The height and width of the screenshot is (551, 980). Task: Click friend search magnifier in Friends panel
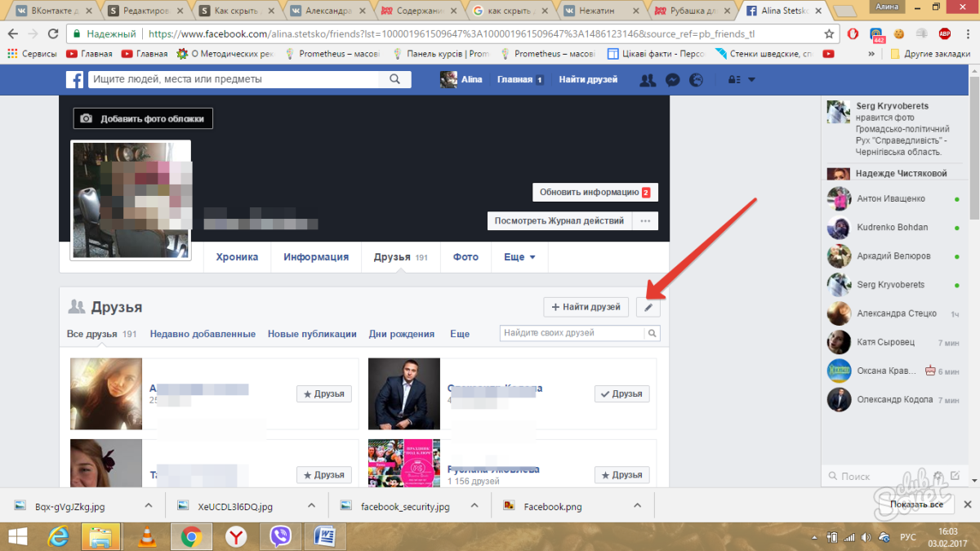pyautogui.click(x=652, y=333)
